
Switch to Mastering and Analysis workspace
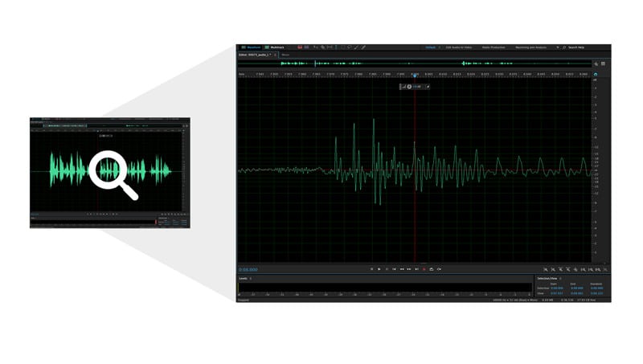(x=531, y=47)
